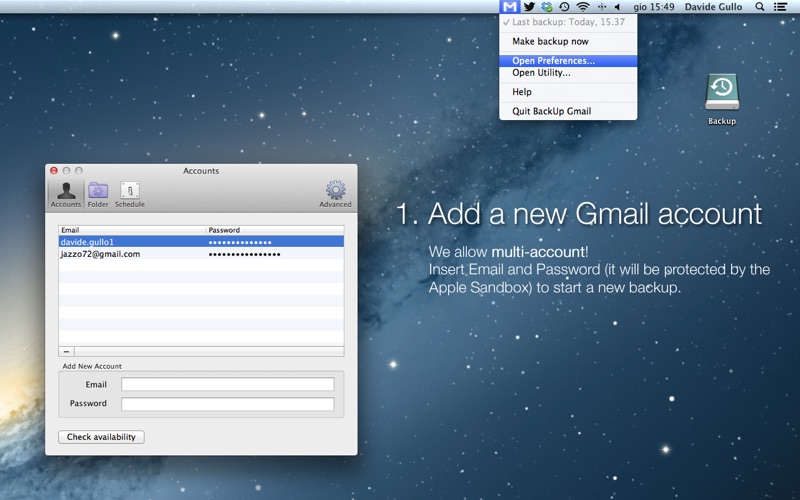
Task: Click the minus remove-account button
Action: 66,352
